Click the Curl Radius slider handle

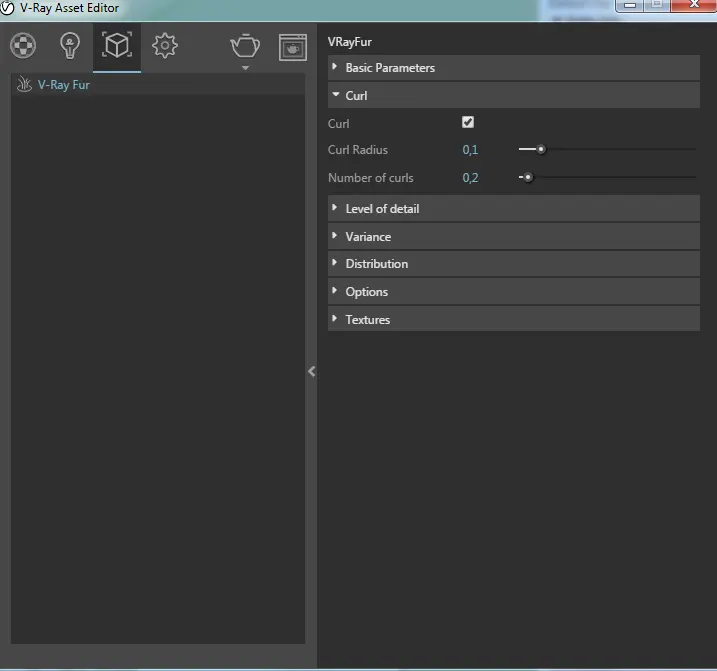pyautogui.click(x=540, y=150)
